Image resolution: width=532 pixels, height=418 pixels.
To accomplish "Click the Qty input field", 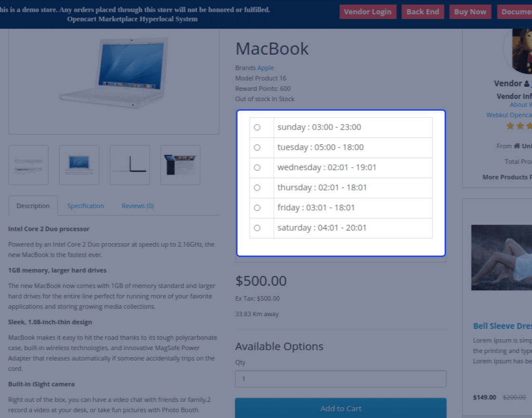I will 341,379.
